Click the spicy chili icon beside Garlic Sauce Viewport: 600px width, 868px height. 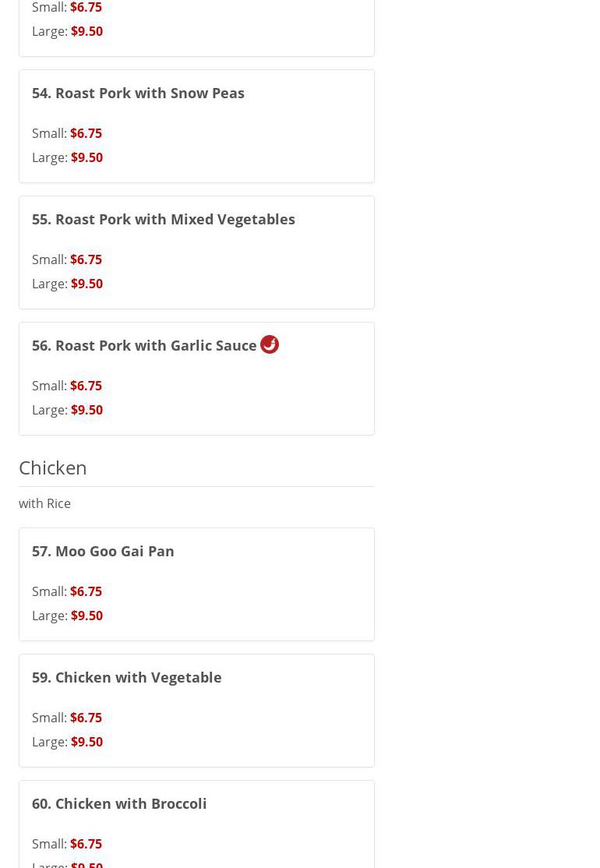(270, 344)
